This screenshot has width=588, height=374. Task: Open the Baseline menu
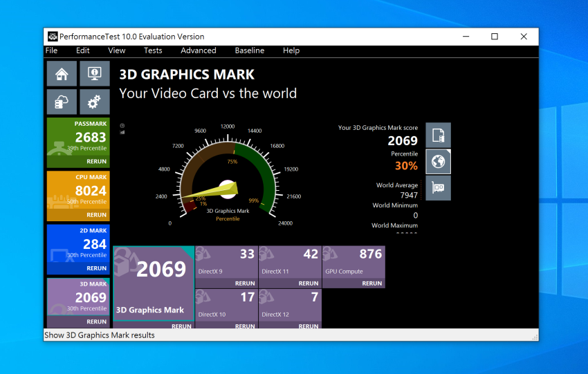click(249, 50)
